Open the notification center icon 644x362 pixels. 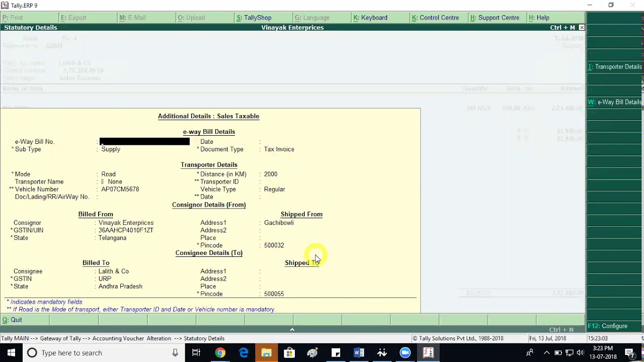(629, 353)
